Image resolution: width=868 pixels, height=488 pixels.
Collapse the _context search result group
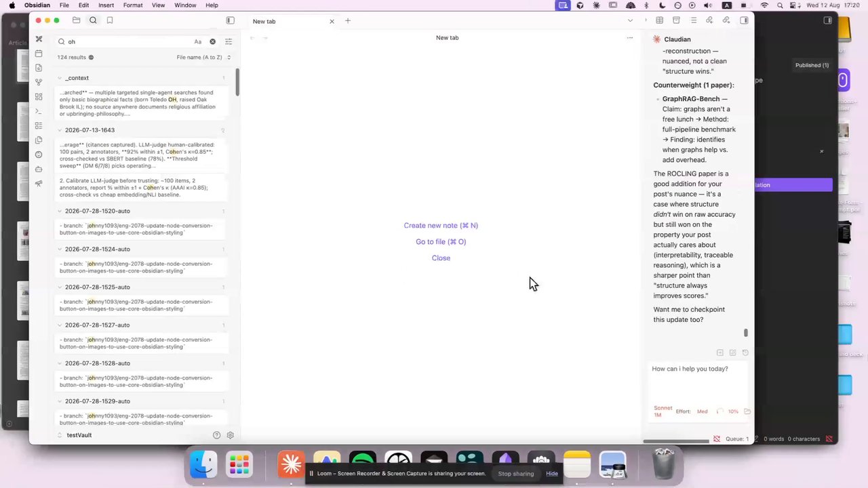point(60,78)
